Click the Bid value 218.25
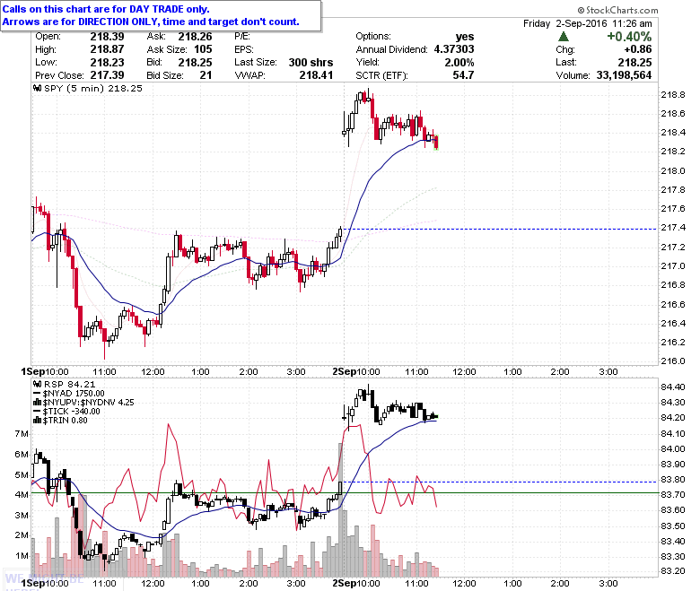Image resolution: width=700 pixels, height=591 pixels. [x=195, y=63]
